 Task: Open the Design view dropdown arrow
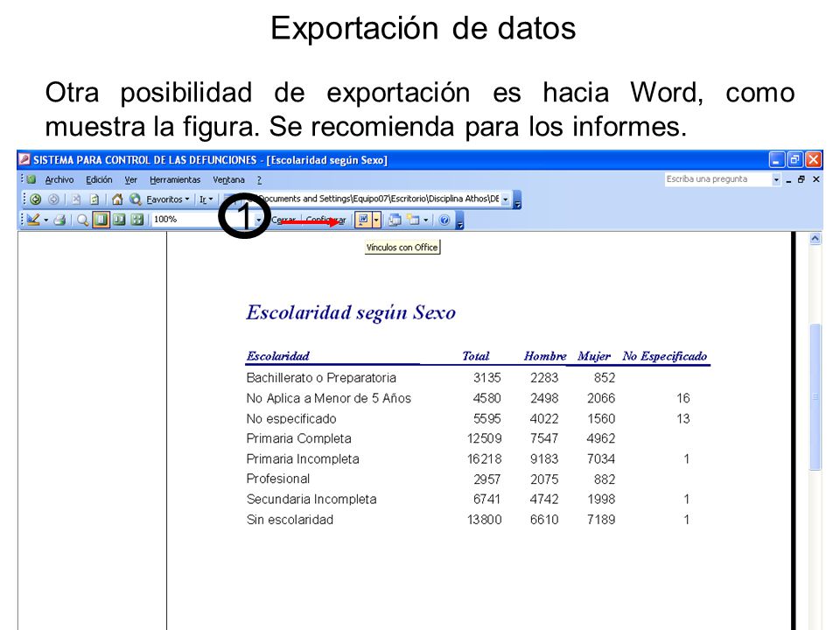coord(46,220)
